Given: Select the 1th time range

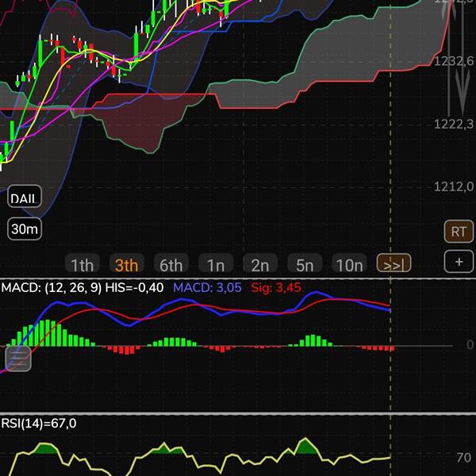Looking at the screenshot, I should coord(82,263).
